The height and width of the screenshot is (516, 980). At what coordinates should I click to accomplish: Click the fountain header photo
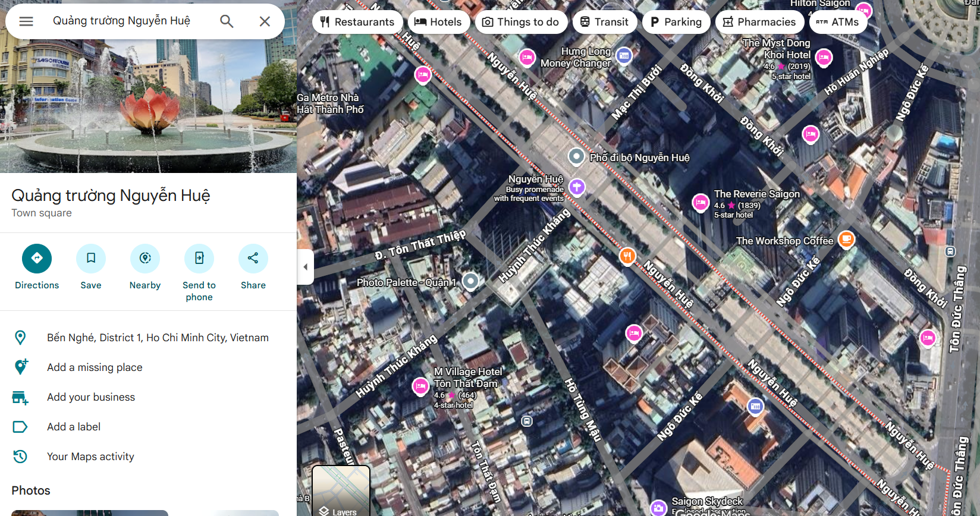(148, 106)
